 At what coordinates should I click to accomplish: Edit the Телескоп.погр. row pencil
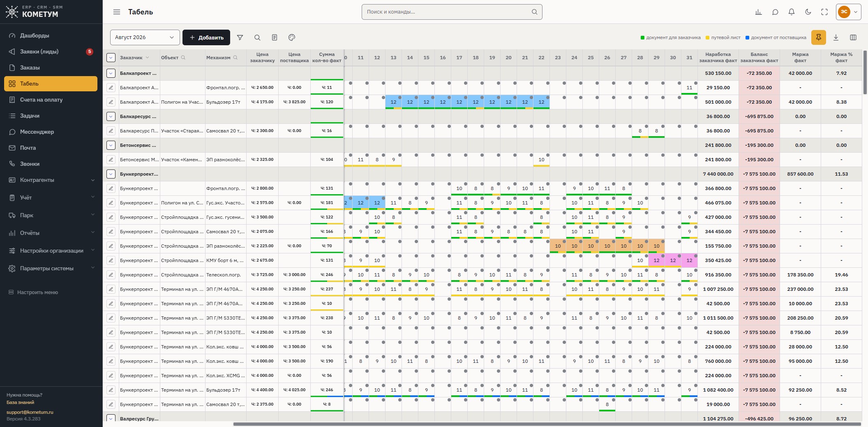pyautogui.click(x=111, y=275)
